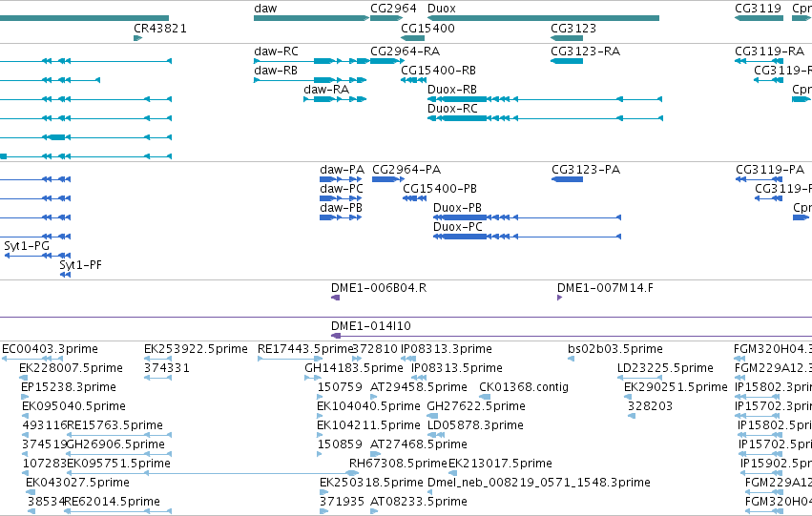Select the CG3119-PA protein feature
This screenshot has height=516, width=812.
759,179
